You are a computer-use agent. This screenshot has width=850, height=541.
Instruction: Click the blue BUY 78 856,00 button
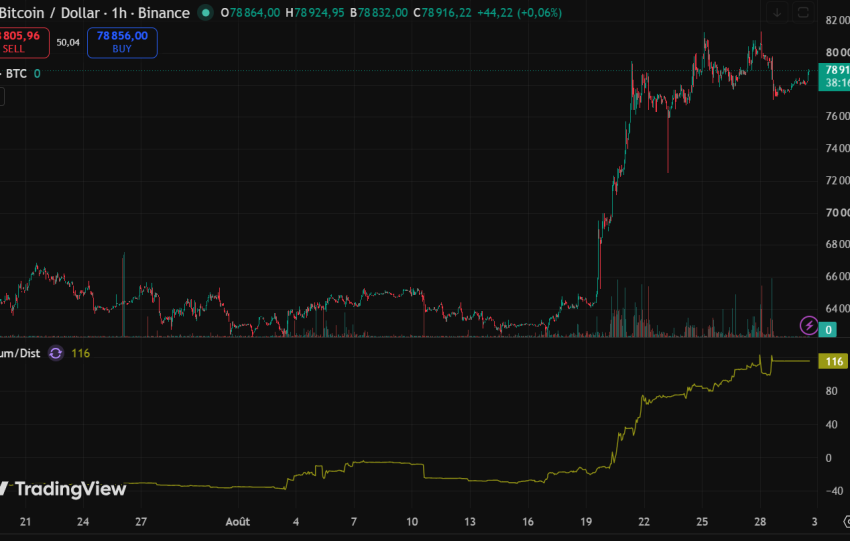122,42
